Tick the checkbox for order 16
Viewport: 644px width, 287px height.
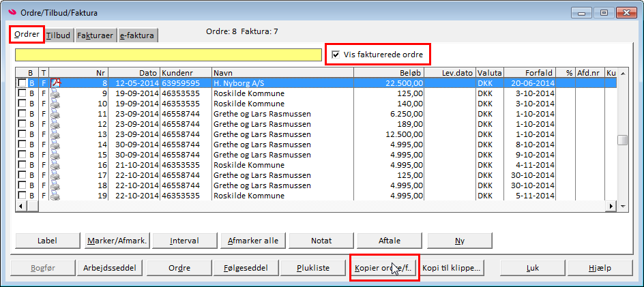tap(22, 165)
